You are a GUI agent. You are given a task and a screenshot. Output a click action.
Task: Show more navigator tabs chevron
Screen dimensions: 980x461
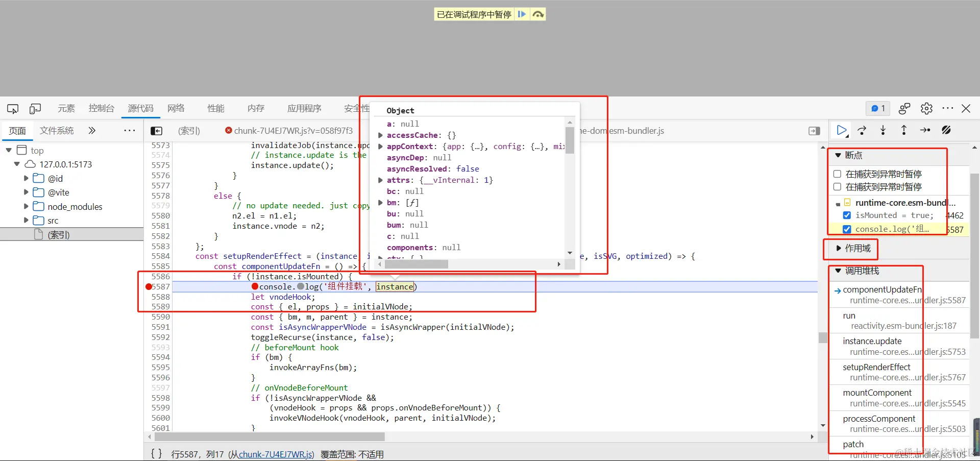coord(92,131)
